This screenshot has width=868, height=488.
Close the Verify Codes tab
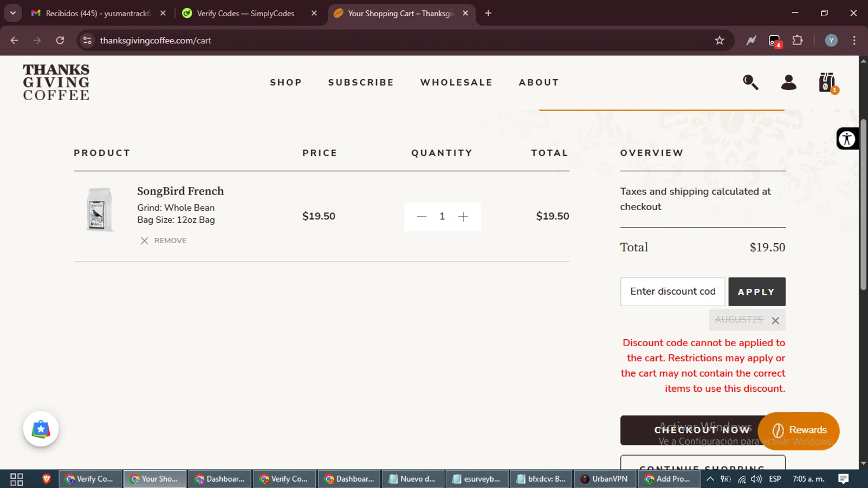[314, 13]
